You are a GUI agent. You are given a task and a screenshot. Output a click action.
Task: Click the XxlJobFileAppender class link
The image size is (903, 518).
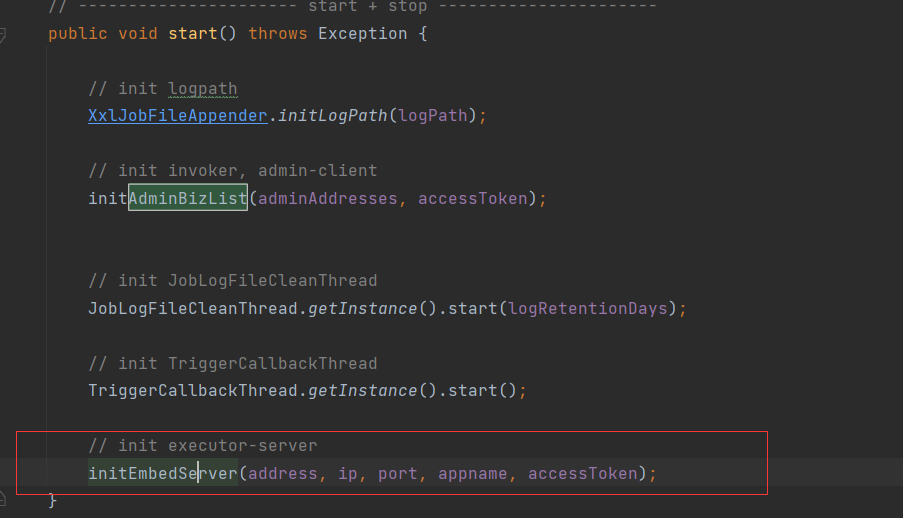(x=177, y=115)
